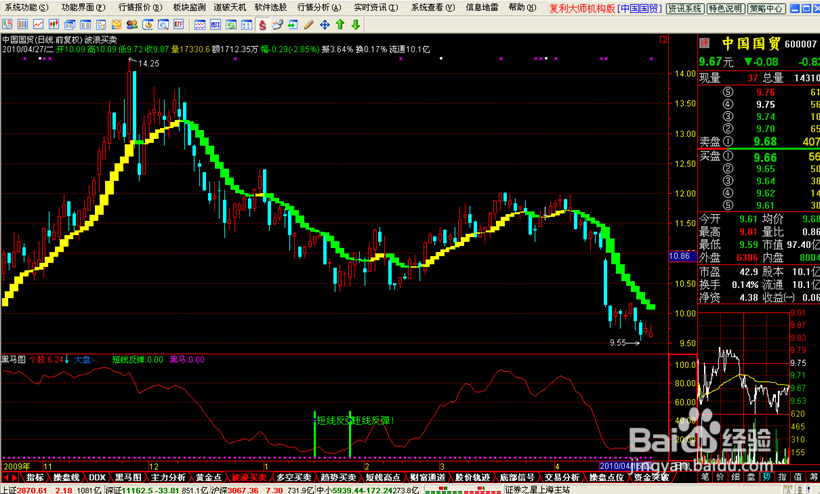Image resolution: width=820 pixels, height=494 pixels.
Task: Click the red right arrow beside indicator tabs
Action: 14,477
